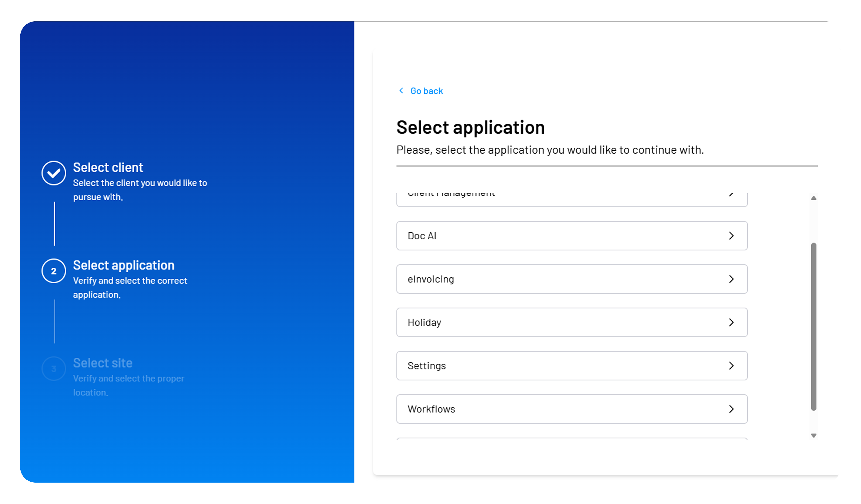
Task: Open the Doc AI application
Action: click(x=572, y=236)
